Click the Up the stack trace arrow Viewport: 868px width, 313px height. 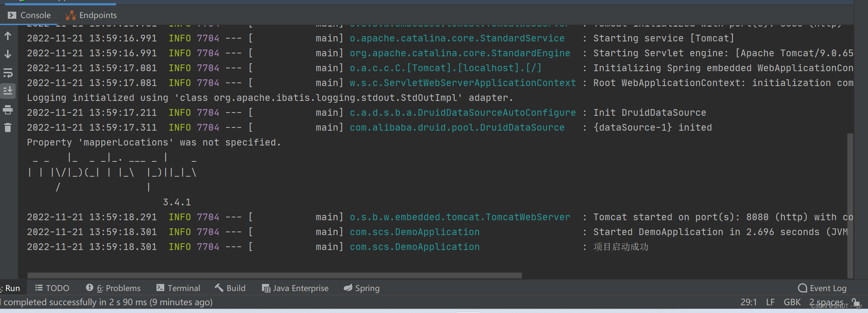[x=8, y=36]
